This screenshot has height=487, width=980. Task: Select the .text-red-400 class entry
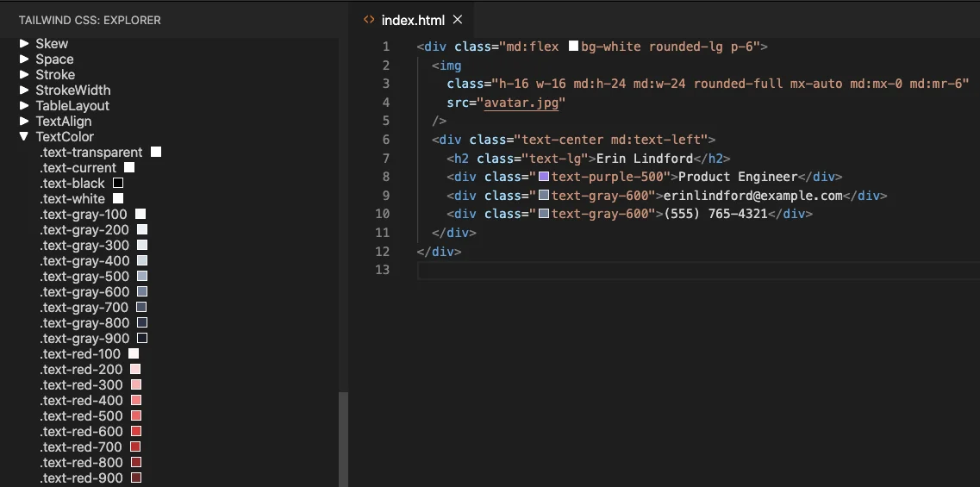coord(81,400)
